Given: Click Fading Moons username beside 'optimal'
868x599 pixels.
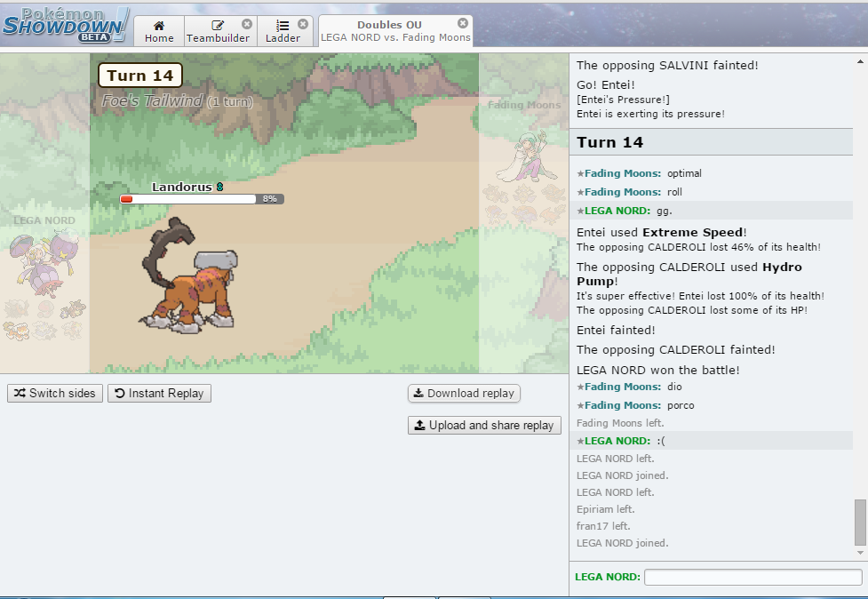Looking at the screenshot, I should click(622, 173).
